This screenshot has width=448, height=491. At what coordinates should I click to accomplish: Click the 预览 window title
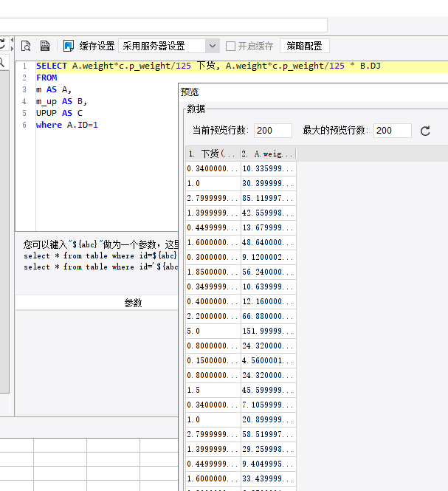pyautogui.click(x=190, y=92)
